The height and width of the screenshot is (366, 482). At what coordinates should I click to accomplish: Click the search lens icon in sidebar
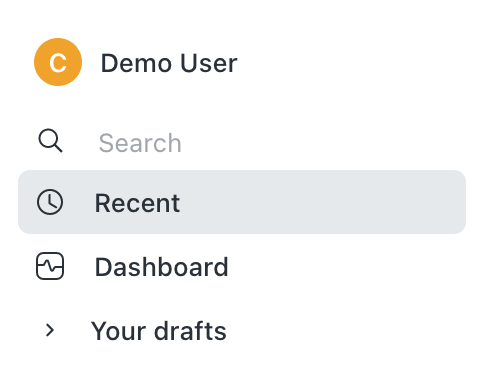click(x=50, y=141)
